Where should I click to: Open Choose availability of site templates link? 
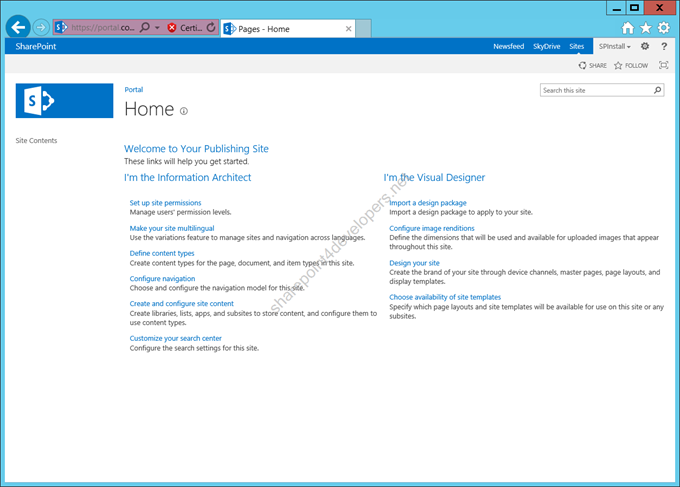445,297
